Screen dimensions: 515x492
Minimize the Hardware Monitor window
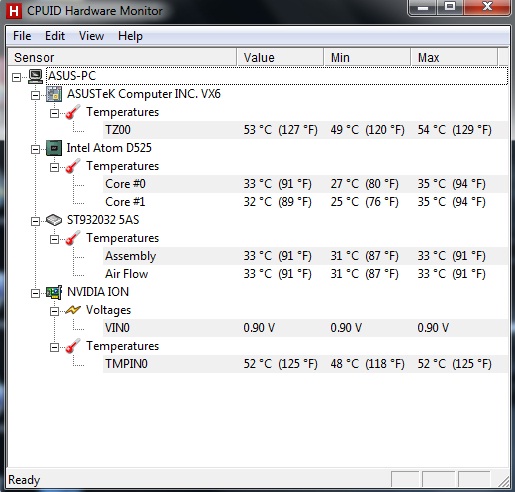[x=423, y=7]
